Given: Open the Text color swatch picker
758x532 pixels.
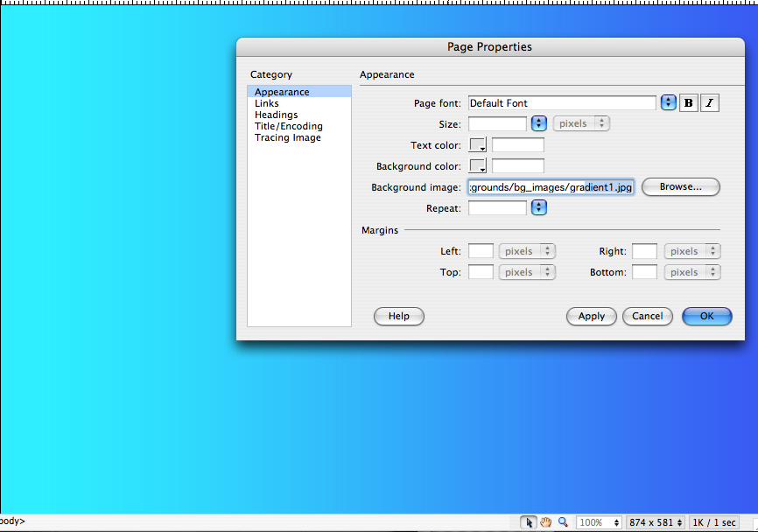Looking at the screenshot, I should 478,145.
